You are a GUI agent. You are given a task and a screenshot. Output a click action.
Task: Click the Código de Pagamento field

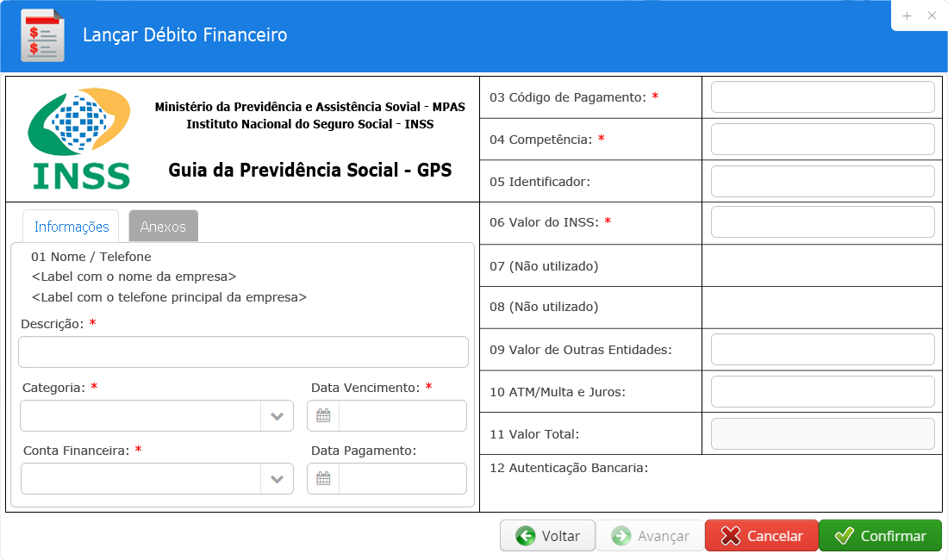click(x=823, y=97)
